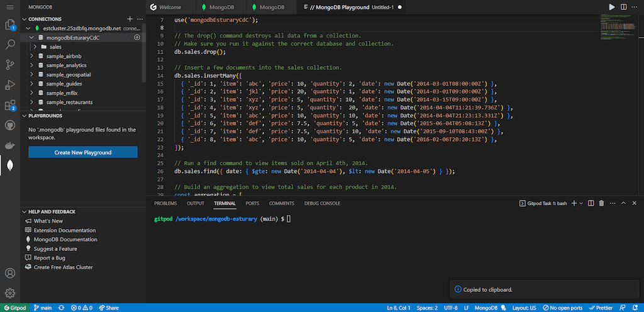Screen dimensions: 644x312
Task: Change language mode from MongoDB in status bar
Action: click(x=486, y=308)
